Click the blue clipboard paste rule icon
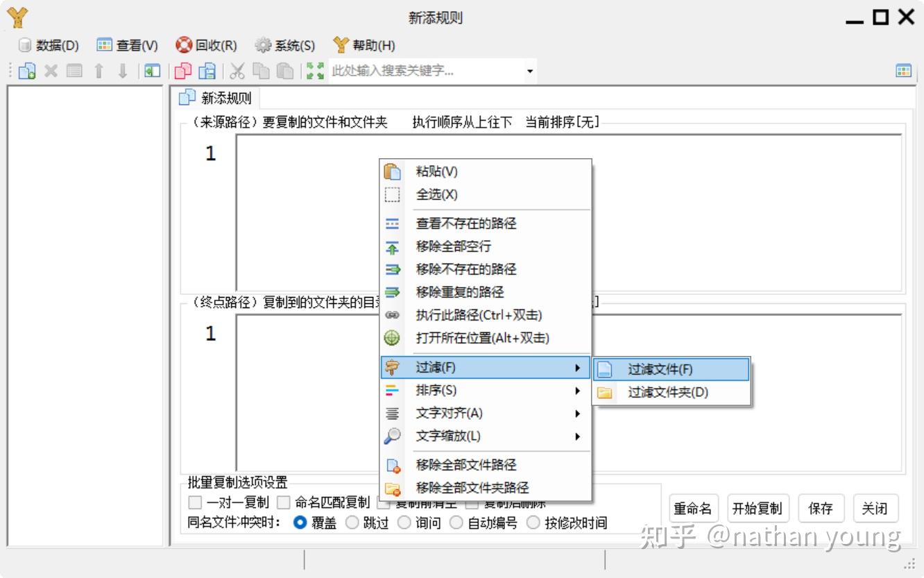 click(x=207, y=71)
